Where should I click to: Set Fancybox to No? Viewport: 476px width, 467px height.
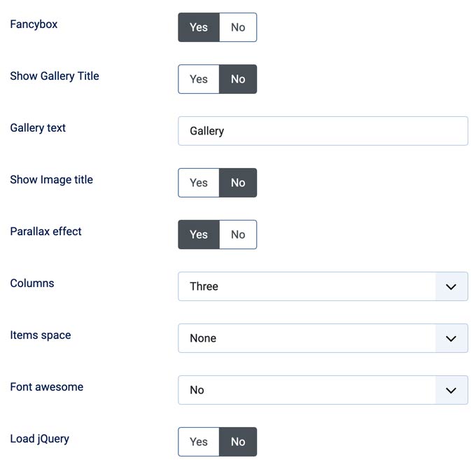tap(238, 27)
